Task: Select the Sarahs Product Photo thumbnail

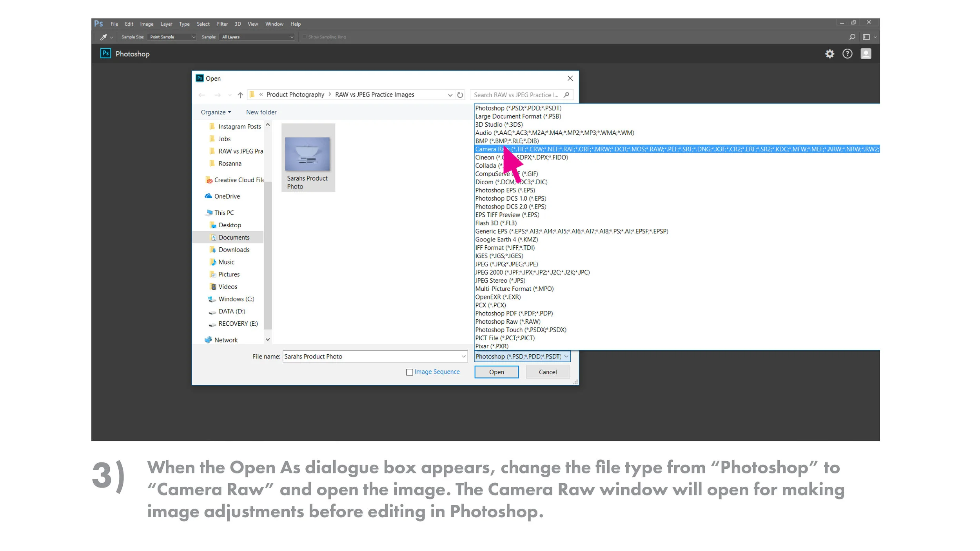Action: point(308,158)
